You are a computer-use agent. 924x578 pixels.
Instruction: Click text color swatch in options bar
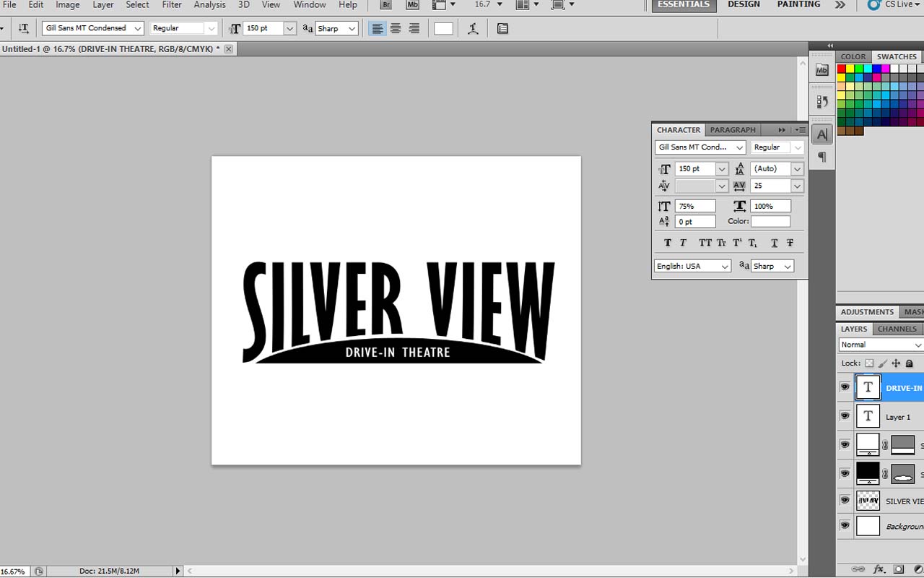click(443, 28)
